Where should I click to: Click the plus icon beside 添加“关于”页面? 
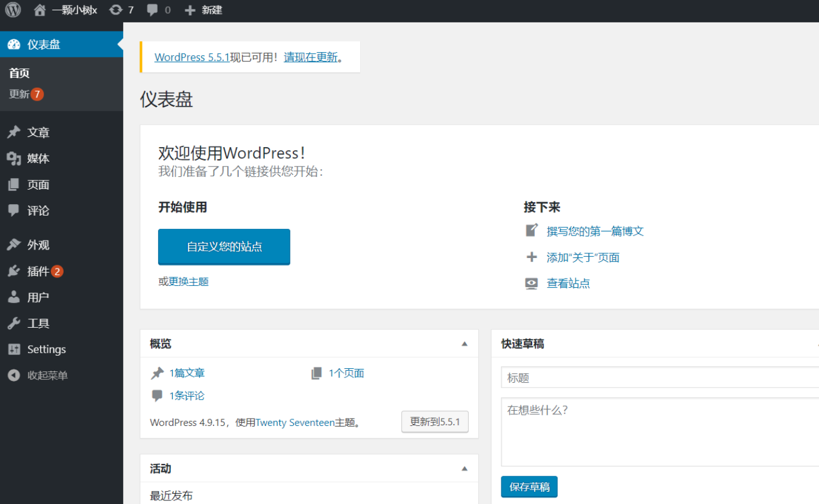pos(532,257)
